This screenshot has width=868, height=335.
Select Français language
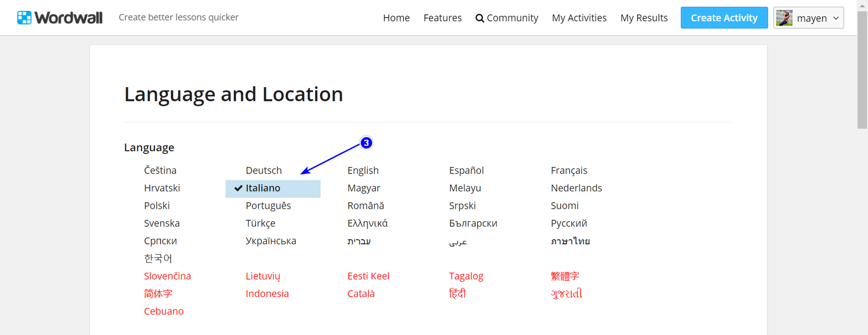569,170
